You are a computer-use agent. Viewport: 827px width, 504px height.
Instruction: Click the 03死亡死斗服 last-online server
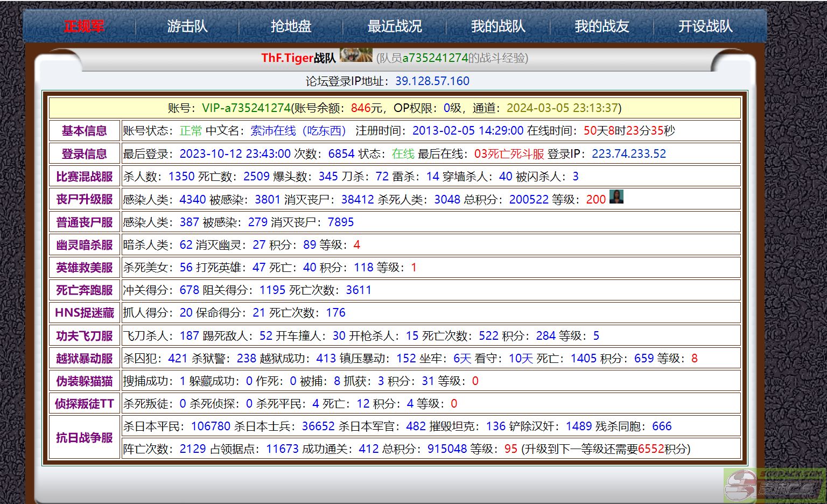509,154
